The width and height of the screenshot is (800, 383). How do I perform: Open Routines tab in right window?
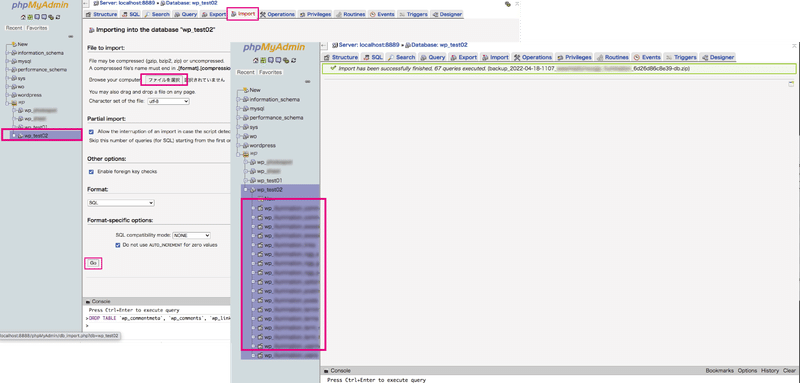pyautogui.click(x=612, y=57)
